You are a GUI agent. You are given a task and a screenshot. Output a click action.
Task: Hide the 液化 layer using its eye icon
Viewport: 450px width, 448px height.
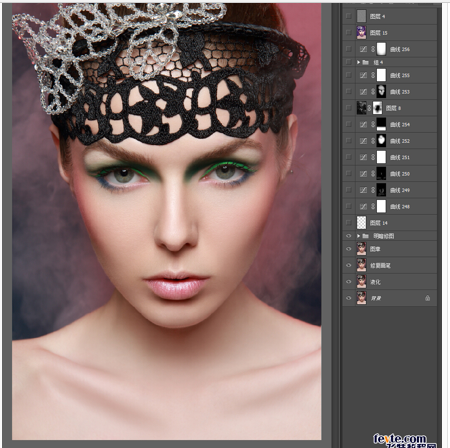tap(349, 282)
